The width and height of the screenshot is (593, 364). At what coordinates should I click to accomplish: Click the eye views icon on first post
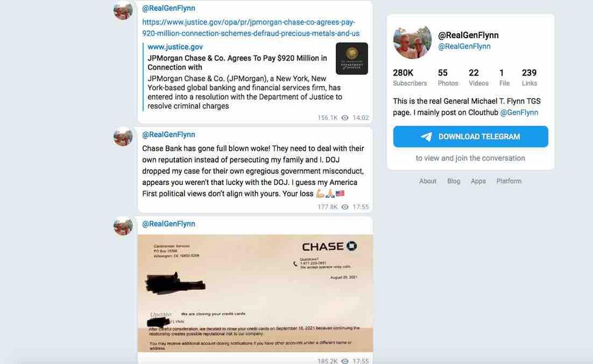345,118
